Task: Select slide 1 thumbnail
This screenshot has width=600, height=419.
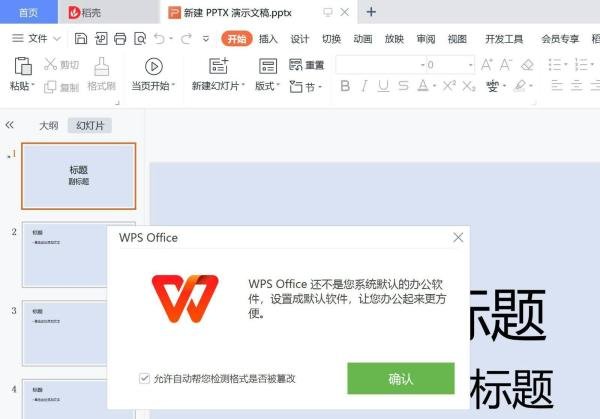Action: pos(79,176)
